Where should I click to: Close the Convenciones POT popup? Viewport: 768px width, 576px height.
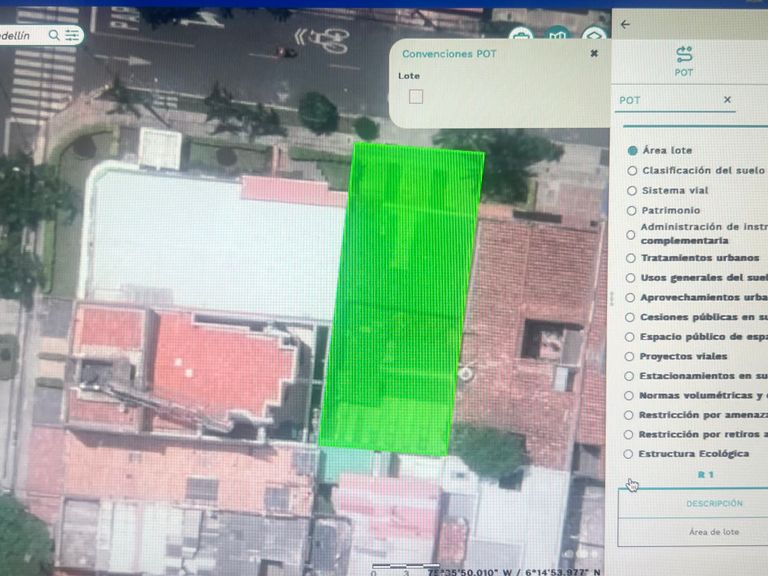[594, 54]
